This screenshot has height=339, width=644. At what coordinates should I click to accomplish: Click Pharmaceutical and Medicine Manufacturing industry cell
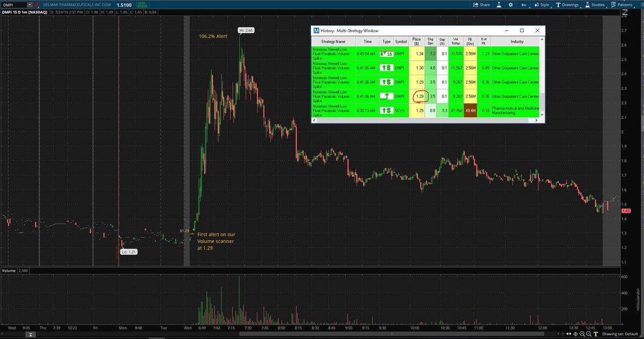[515, 110]
